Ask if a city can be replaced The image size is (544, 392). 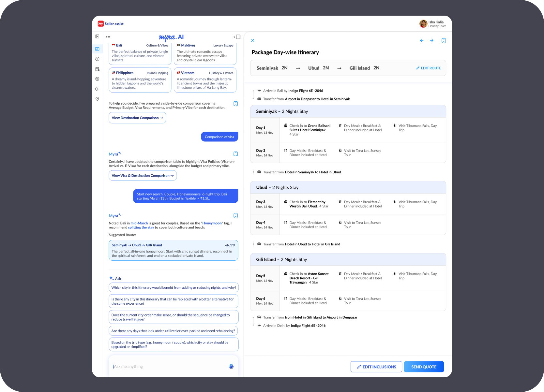(174, 301)
